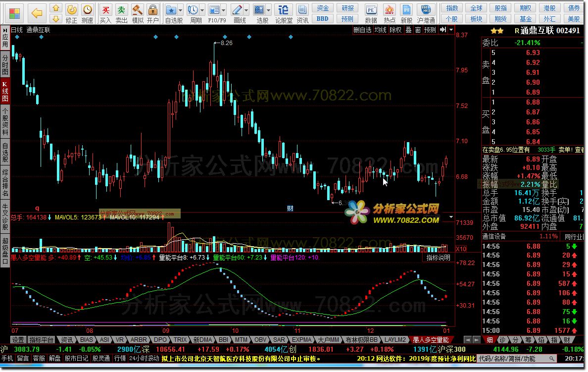Toggle the chart 预测 forecast option
Screen dimensions: 588x372
click(x=430, y=30)
